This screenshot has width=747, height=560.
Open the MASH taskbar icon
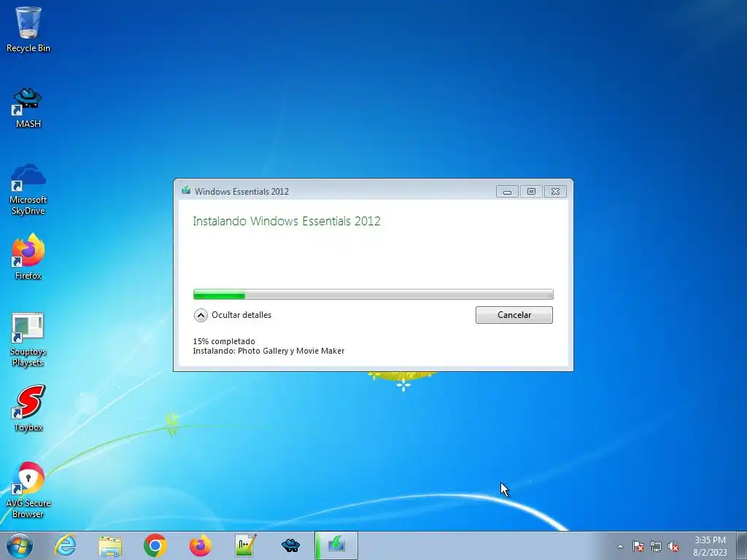pyautogui.click(x=290, y=545)
